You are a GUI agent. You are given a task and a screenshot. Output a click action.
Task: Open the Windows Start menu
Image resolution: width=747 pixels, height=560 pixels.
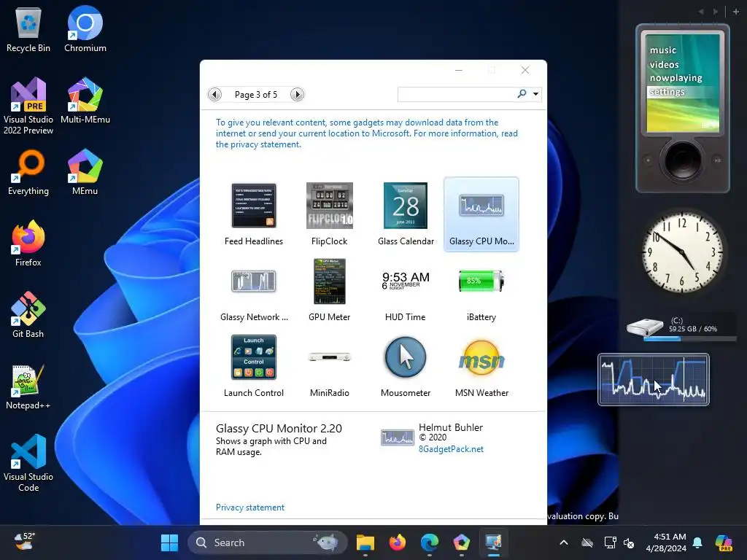(x=169, y=542)
